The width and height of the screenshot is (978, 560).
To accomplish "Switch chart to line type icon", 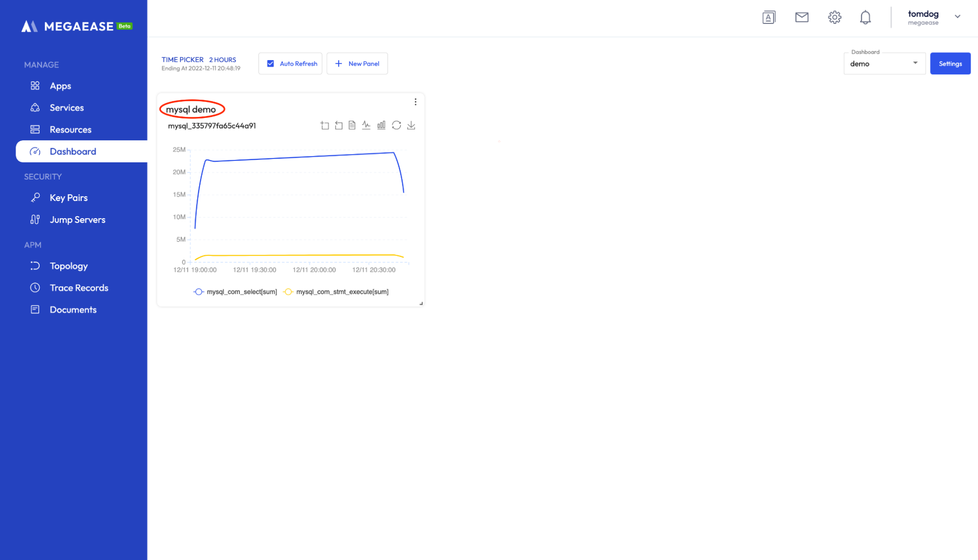I will click(366, 126).
